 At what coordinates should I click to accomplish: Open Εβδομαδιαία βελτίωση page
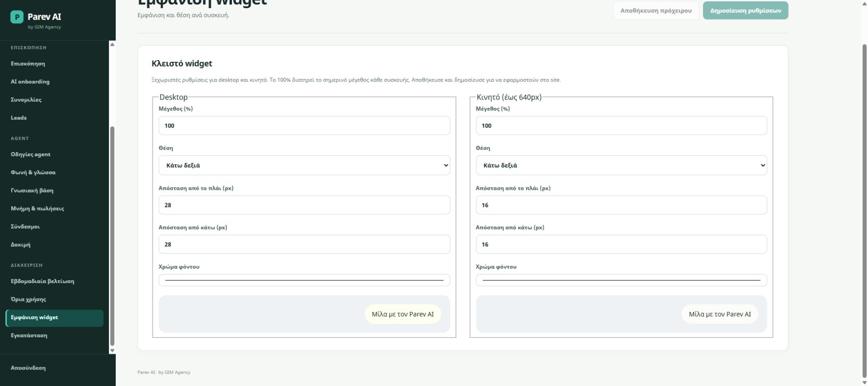tap(42, 281)
